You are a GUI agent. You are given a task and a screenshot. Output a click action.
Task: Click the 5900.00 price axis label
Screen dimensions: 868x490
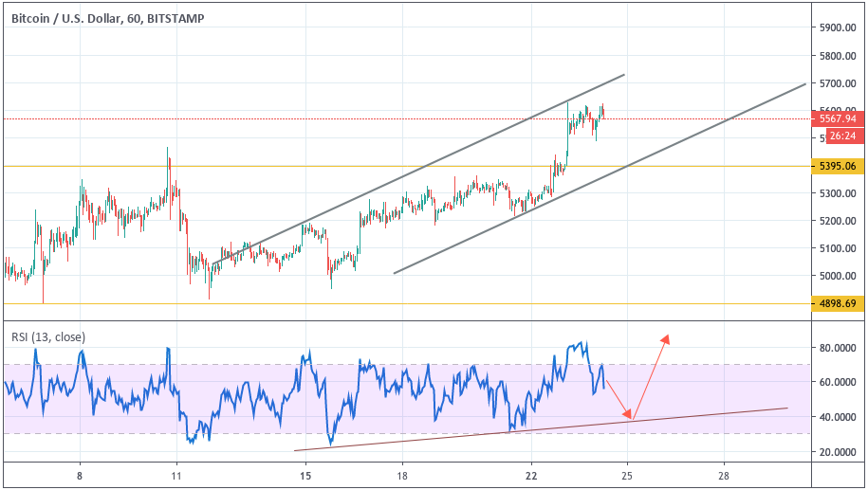tap(838, 27)
